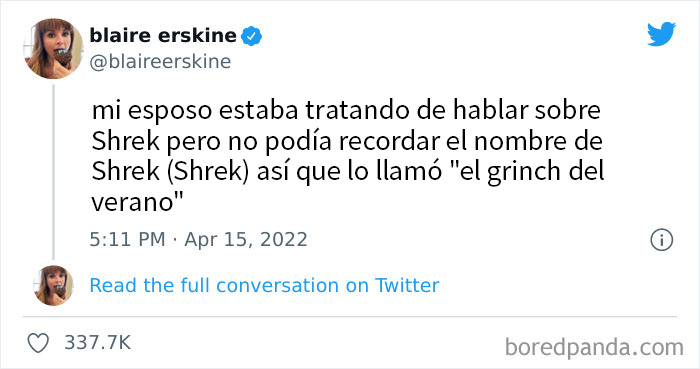Open blaire erskine's large profile avatar
The image size is (700, 369).
click(54, 49)
